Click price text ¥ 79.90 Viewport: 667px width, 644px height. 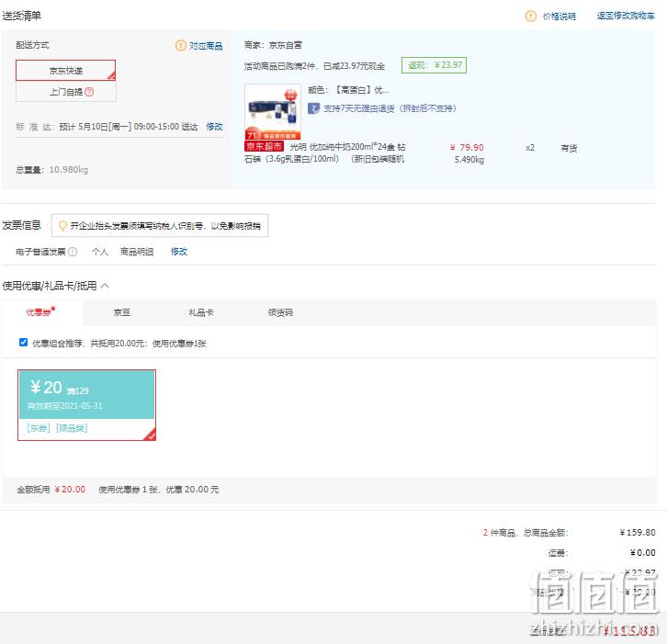(x=467, y=148)
